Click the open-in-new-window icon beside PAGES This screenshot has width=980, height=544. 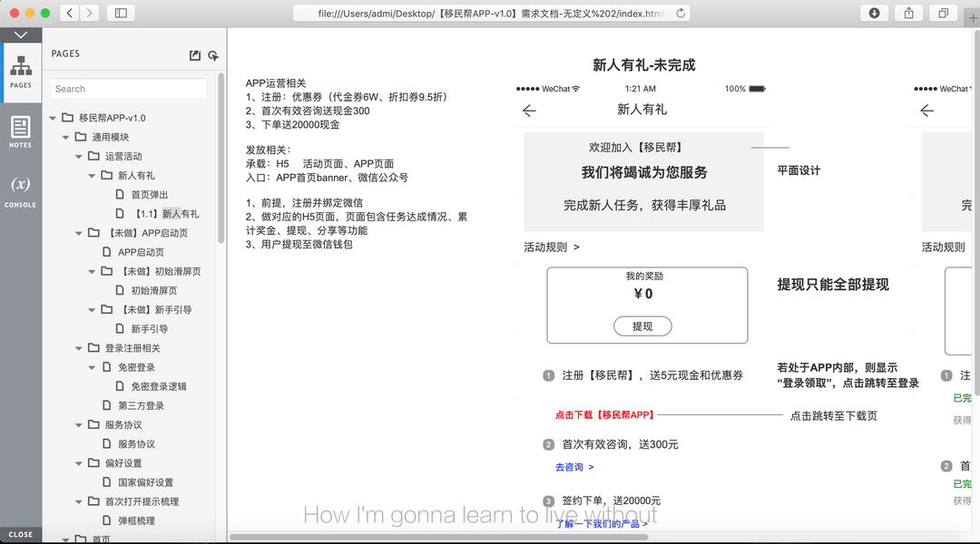coord(195,55)
